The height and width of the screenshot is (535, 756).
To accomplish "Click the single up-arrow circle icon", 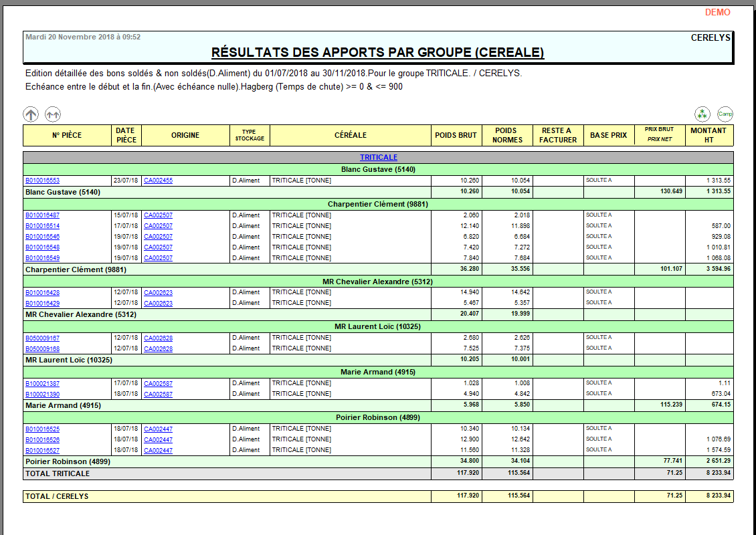I will 31,114.
